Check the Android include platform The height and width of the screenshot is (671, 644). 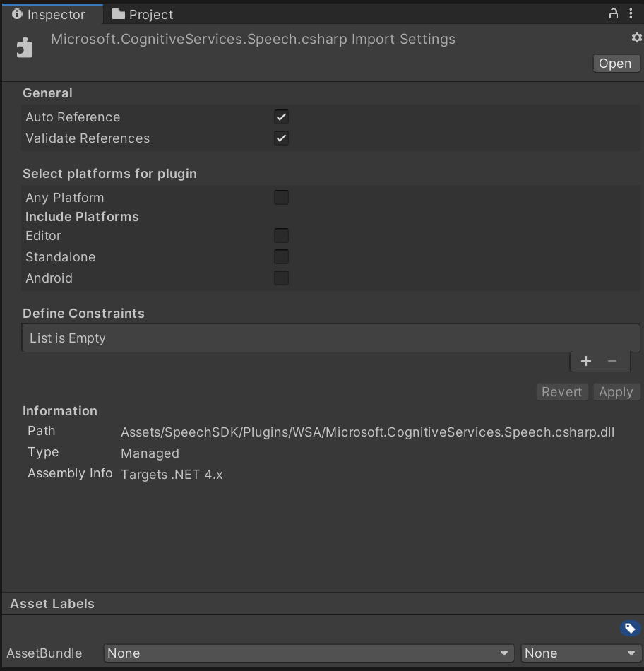point(280,278)
